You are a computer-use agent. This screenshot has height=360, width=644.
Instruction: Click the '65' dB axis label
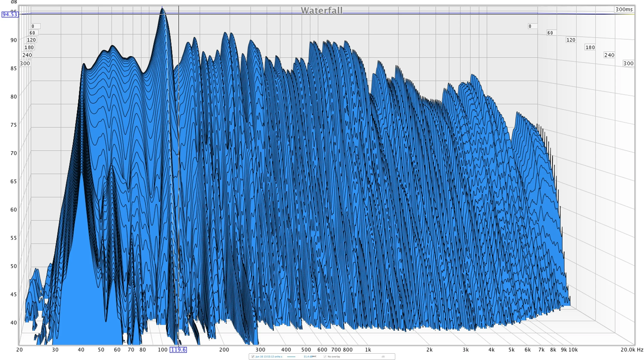[14, 181]
